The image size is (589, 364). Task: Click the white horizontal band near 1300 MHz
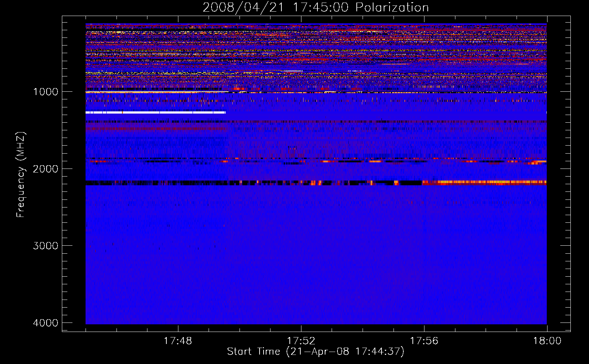155,112
